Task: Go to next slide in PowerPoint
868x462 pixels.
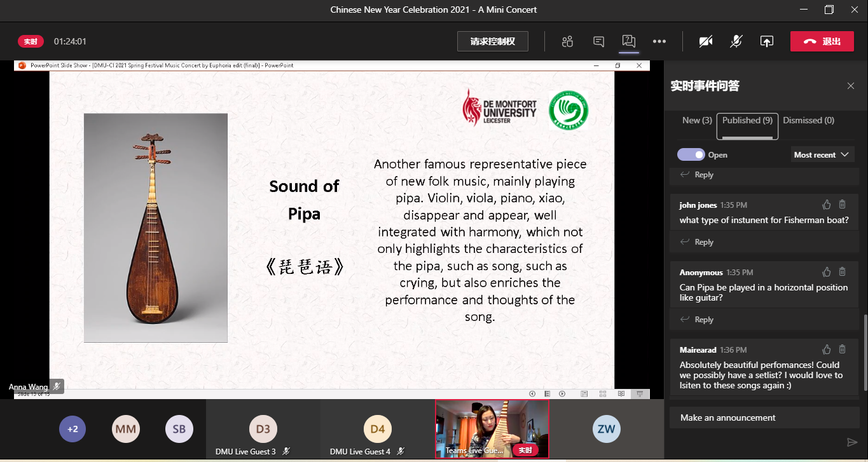Action: 562,394
